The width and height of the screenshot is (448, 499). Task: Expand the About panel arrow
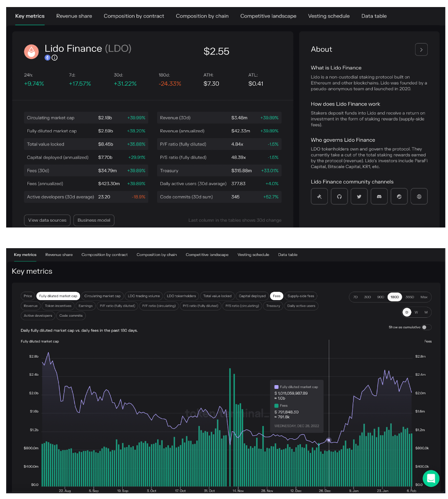pyautogui.click(x=421, y=50)
